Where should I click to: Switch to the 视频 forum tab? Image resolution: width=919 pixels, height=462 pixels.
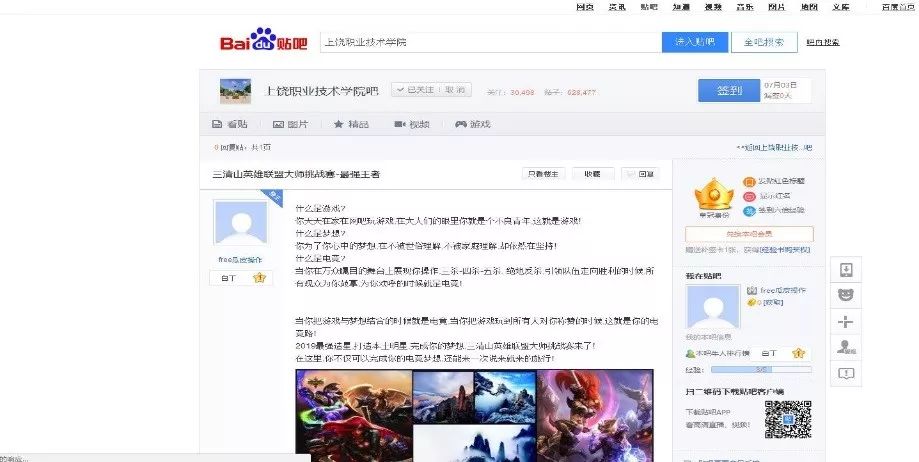412,124
